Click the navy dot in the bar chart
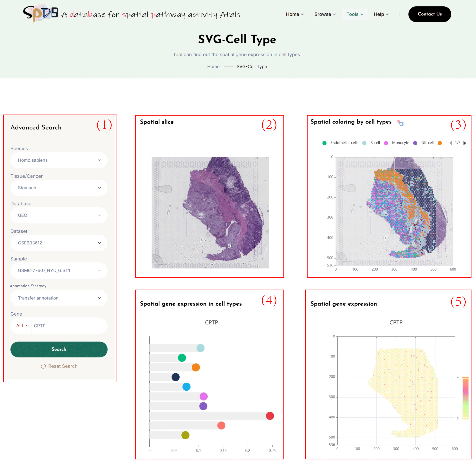The width and height of the screenshot is (476, 469). (175, 377)
